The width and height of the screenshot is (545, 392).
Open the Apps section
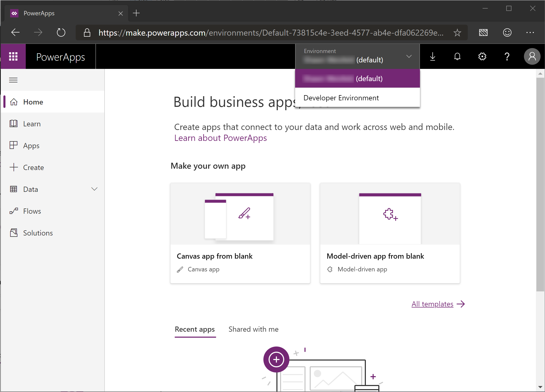31,146
